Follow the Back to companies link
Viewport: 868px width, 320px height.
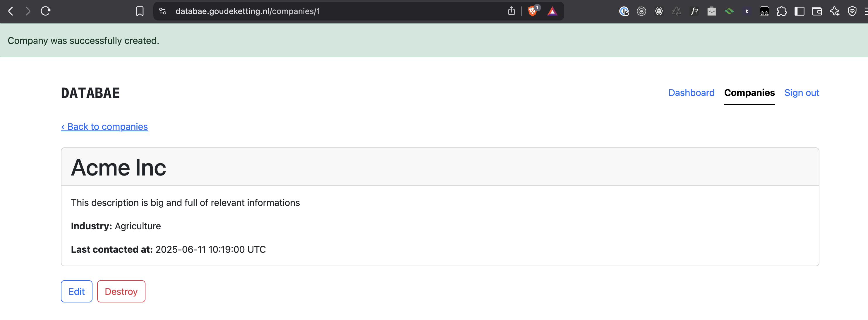point(104,127)
